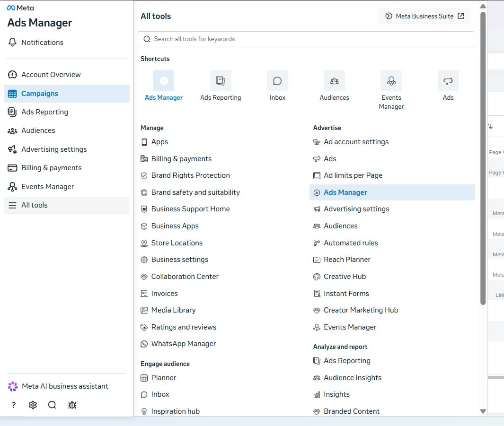Open Collaboration Center
The image size is (504, 426).
click(x=180, y=277)
